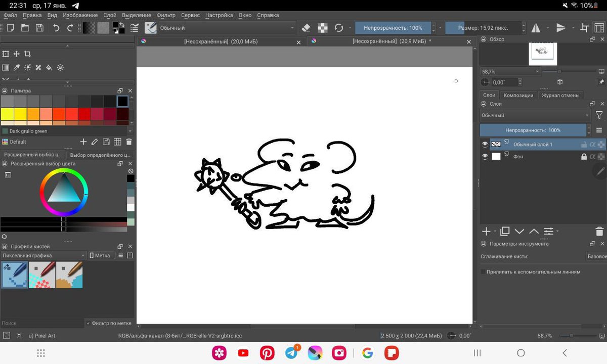Viewport: 607px width, 364px height.
Task: Toggle eraser mode on the toolbar
Action: (306, 28)
